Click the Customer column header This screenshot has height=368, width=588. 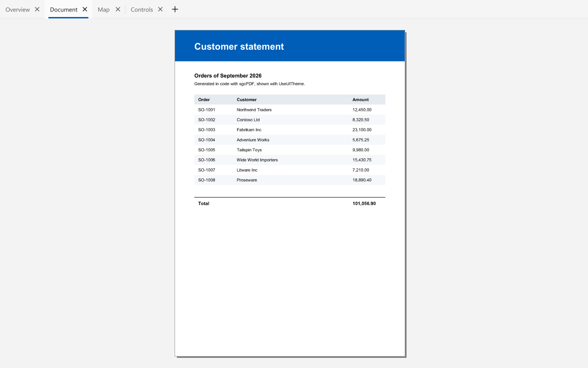pyautogui.click(x=247, y=100)
